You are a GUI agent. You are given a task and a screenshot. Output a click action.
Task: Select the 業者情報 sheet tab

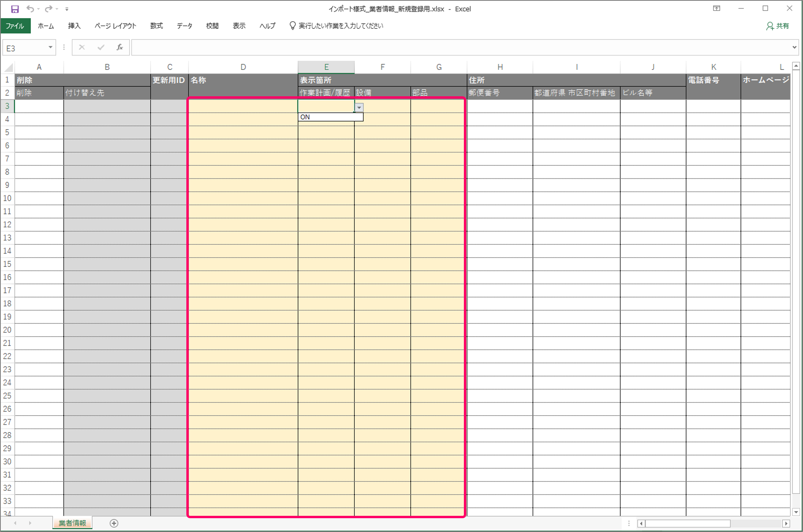pos(72,523)
